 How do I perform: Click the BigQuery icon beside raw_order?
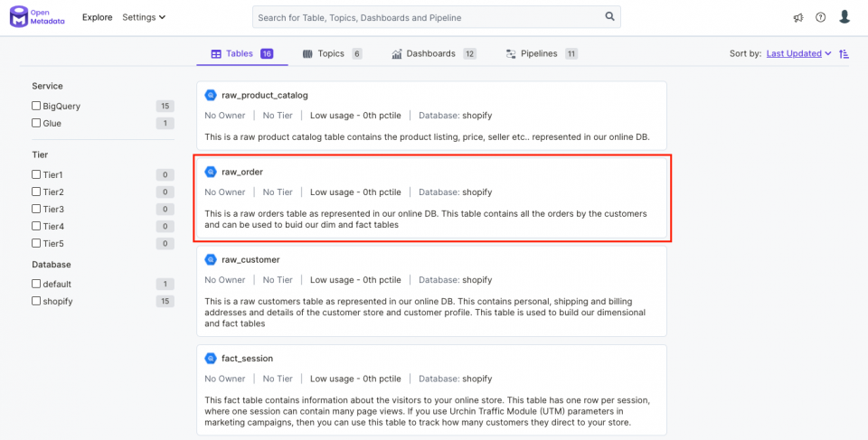[211, 173]
